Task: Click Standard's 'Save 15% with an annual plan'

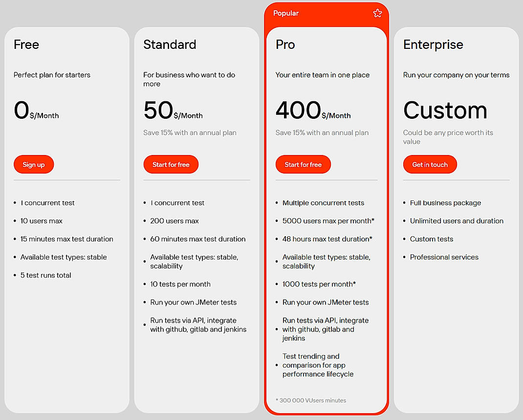Action: pyautogui.click(x=190, y=133)
